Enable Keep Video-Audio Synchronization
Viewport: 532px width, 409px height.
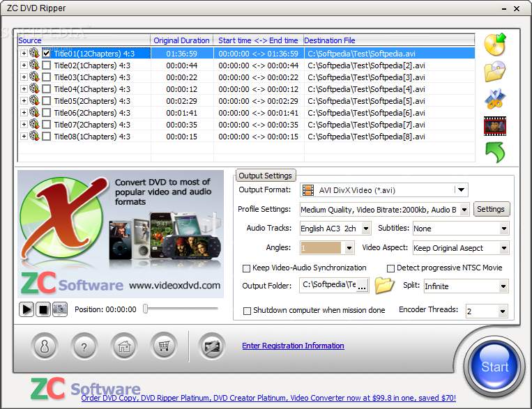(x=246, y=268)
